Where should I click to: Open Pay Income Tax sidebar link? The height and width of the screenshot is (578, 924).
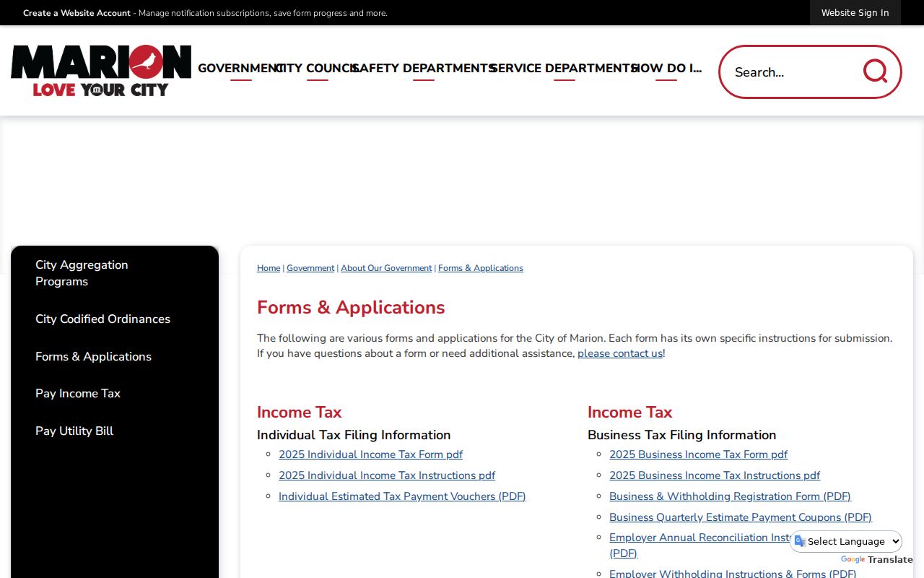coord(78,394)
